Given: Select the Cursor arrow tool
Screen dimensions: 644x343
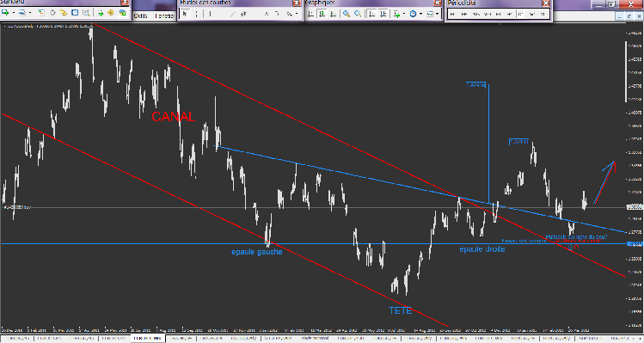Looking at the screenshot, I should tap(185, 14).
